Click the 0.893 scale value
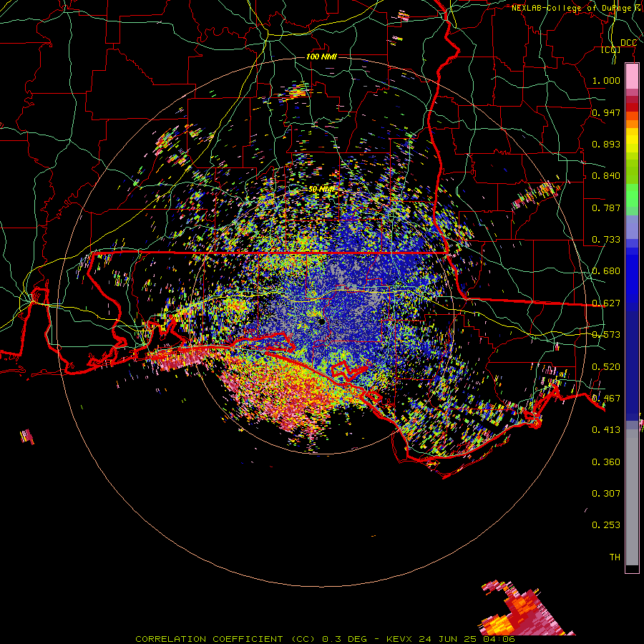Image resolution: width=644 pixels, height=644 pixels. point(606,144)
